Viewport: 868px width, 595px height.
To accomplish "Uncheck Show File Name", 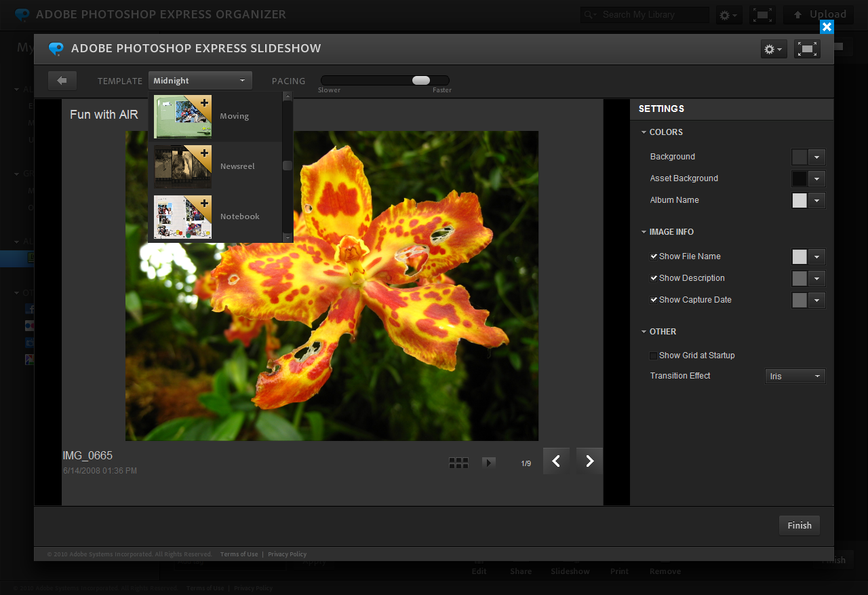I will pyautogui.click(x=654, y=256).
